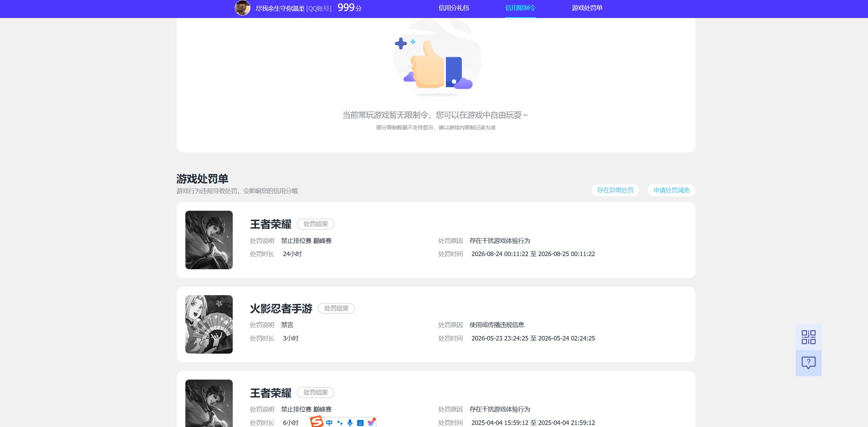
Task: Toggle Chinese/English mode 中 in IME bar
Action: [329, 423]
